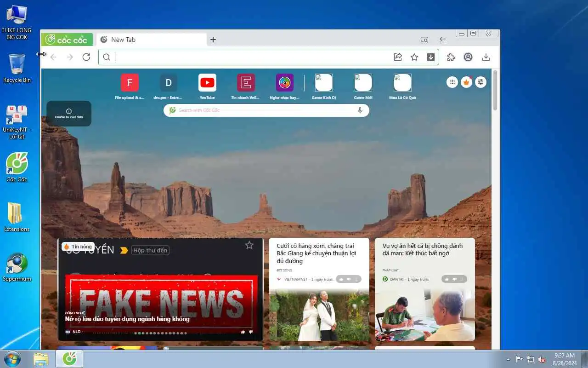Open the Cốc Cốc main menu button
This screenshot has height=368, width=588.
[x=67, y=40]
